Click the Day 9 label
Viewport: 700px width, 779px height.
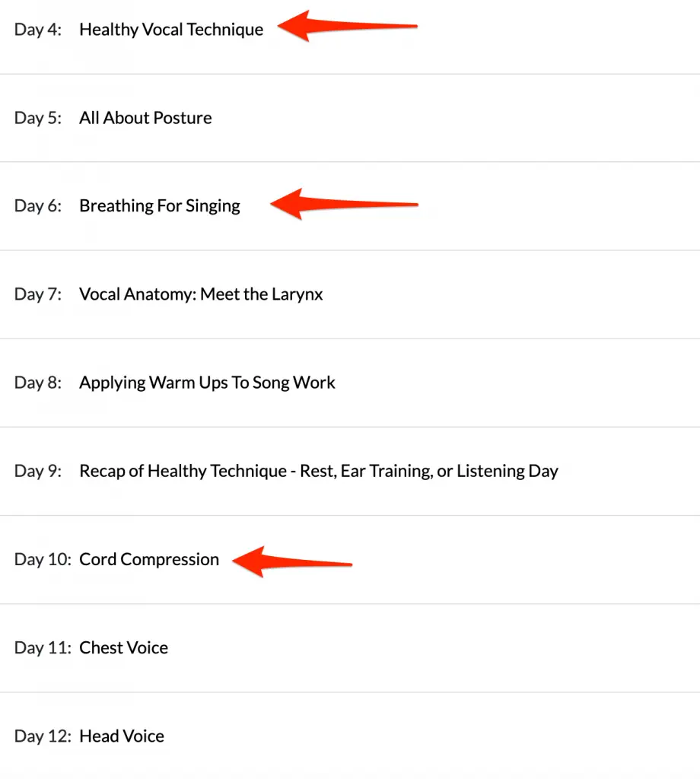(x=38, y=472)
